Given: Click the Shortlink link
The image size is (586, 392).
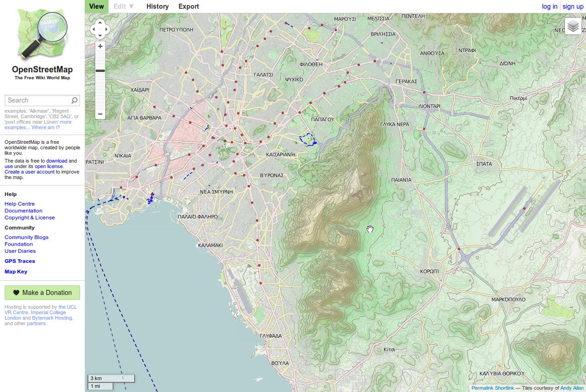Looking at the screenshot, I should point(505,388).
